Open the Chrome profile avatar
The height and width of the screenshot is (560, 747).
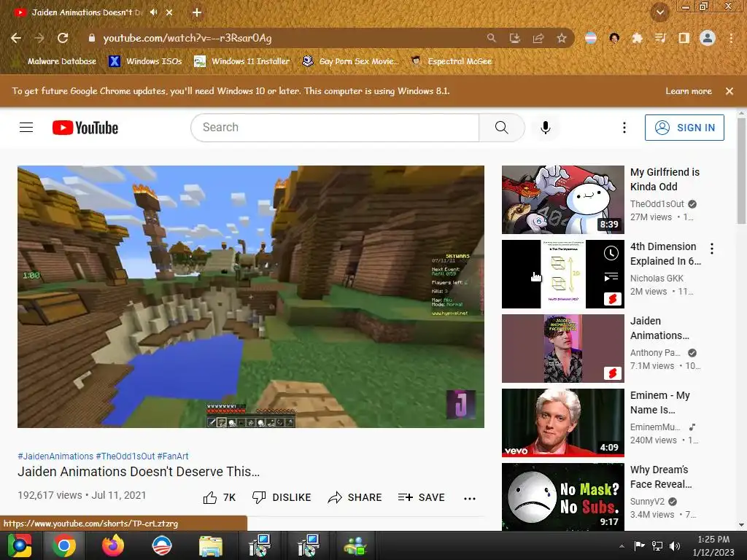tap(708, 38)
